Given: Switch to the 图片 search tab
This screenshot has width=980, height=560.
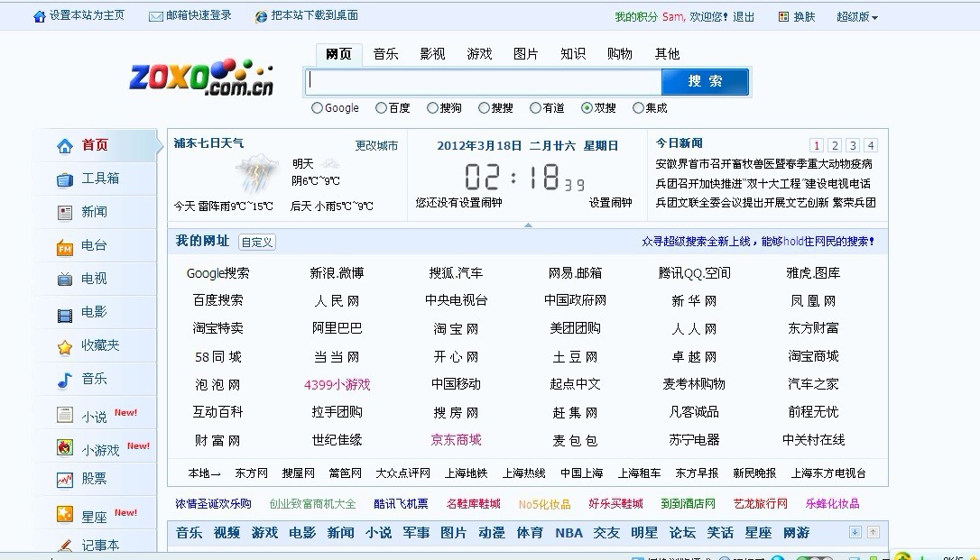Looking at the screenshot, I should (x=526, y=54).
